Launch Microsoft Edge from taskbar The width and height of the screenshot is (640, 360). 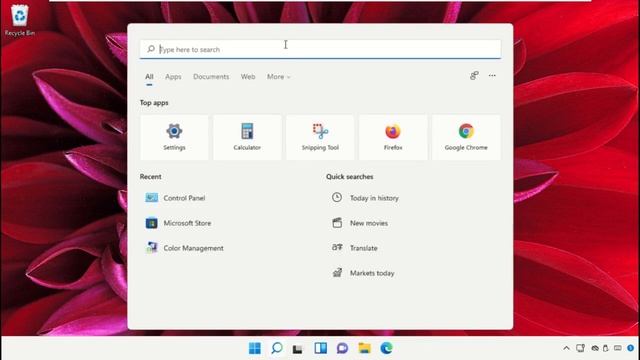386,348
